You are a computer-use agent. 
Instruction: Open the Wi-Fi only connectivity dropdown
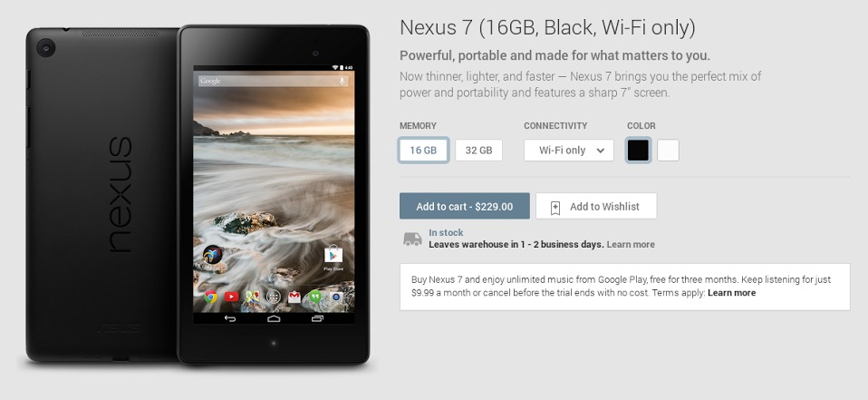point(569,151)
